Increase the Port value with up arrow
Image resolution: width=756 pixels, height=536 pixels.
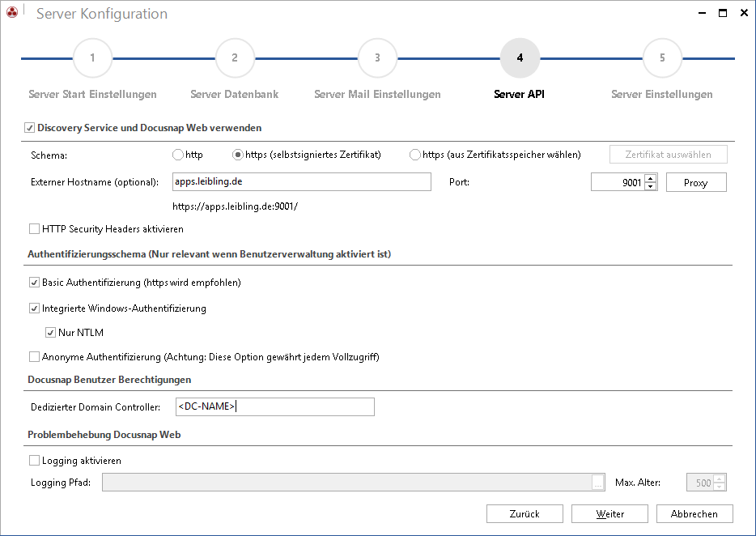(651, 178)
